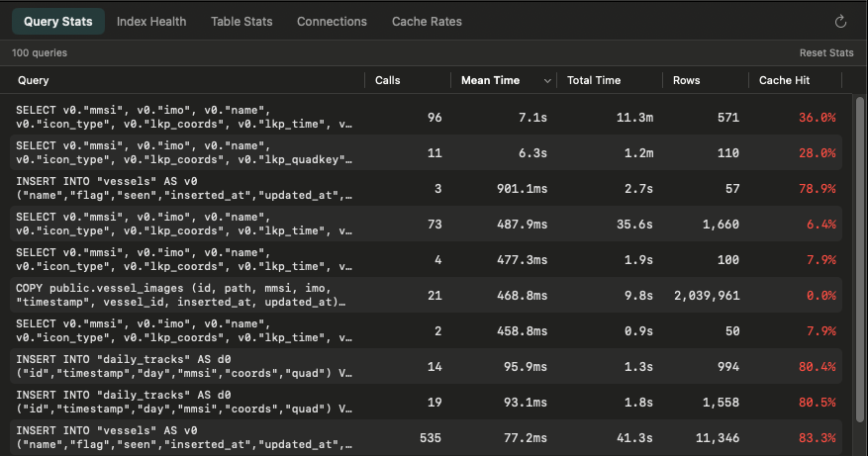Viewport: 868px width, 456px height.
Task: Click the 80.4% cache hit value
Action: [818, 366]
